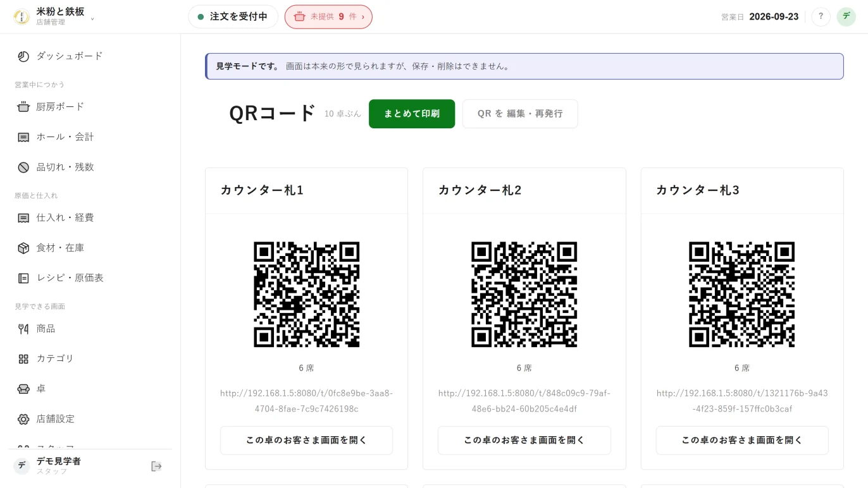Click the 店舗設定 gear icon

(23, 419)
